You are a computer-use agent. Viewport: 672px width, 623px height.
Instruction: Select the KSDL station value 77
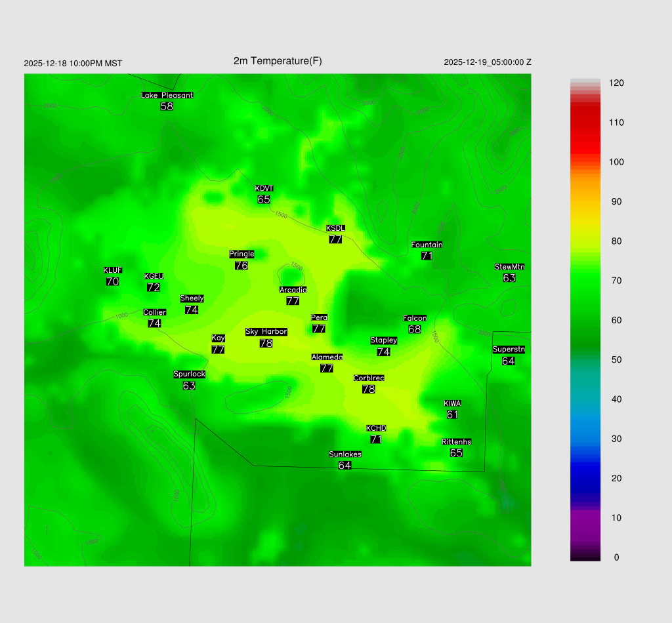(x=335, y=239)
